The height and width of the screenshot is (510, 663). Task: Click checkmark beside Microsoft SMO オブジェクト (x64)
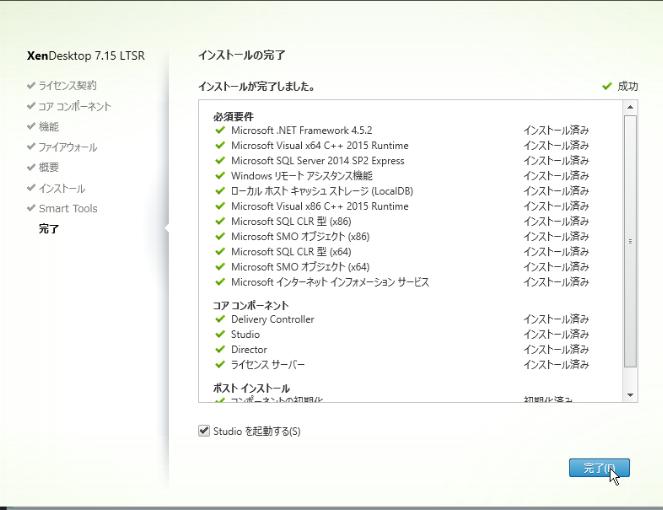coord(220,267)
